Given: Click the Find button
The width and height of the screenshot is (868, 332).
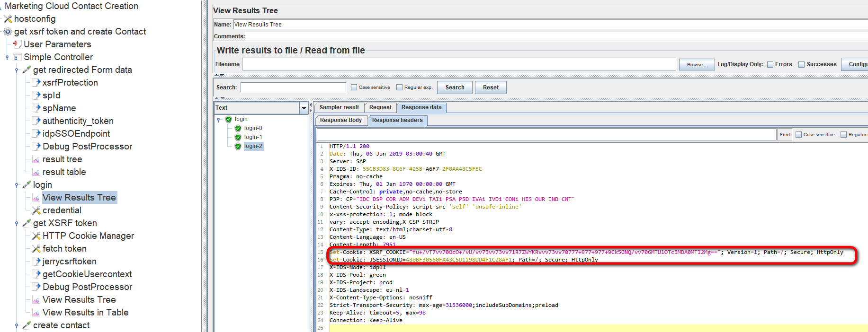Looking at the screenshot, I should pyautogui.click(x=785, y=135).
